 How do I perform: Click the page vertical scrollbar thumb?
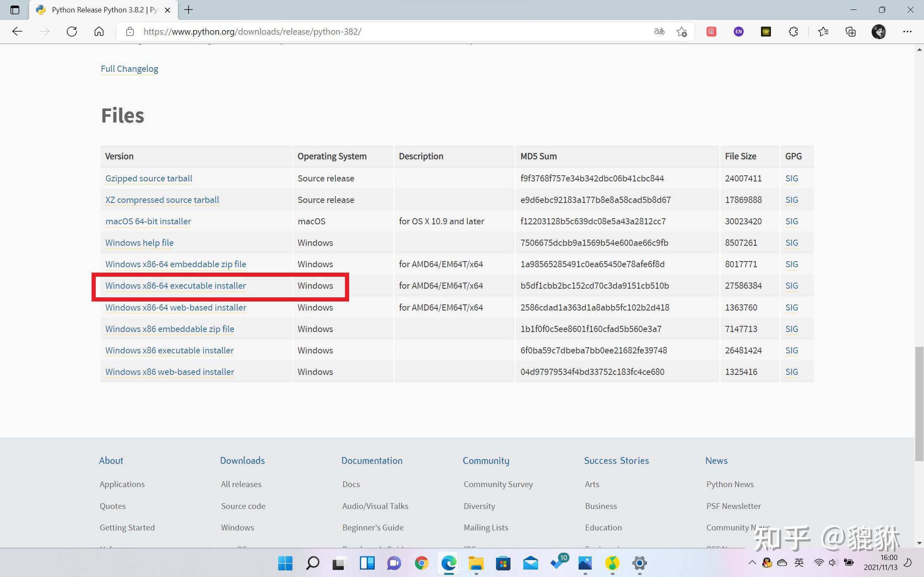coord(919,404)
